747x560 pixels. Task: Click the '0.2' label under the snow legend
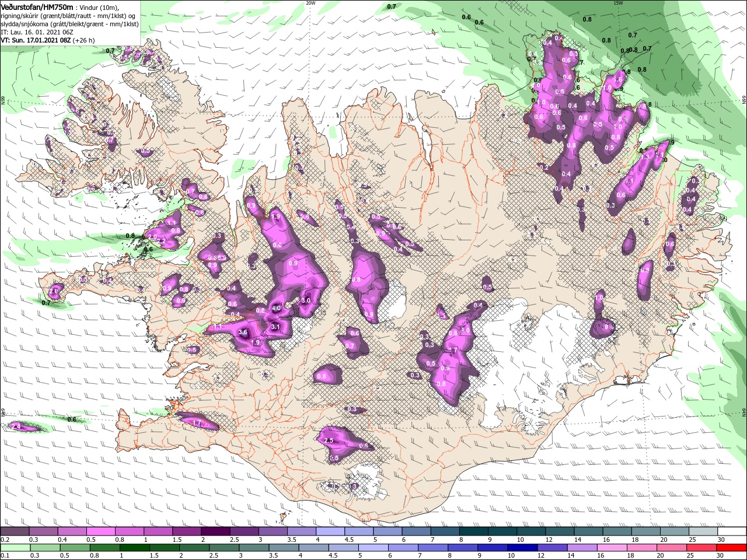pos(5,540)
